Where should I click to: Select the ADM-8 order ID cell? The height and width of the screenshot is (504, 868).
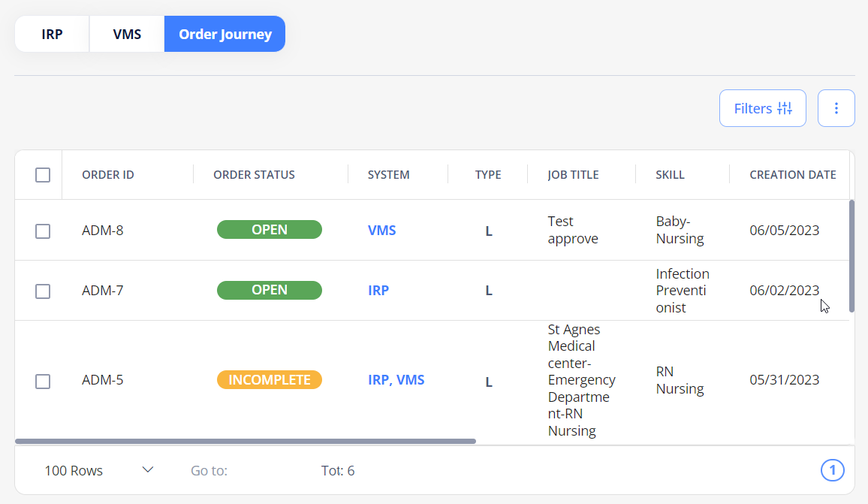click(102, 231)
